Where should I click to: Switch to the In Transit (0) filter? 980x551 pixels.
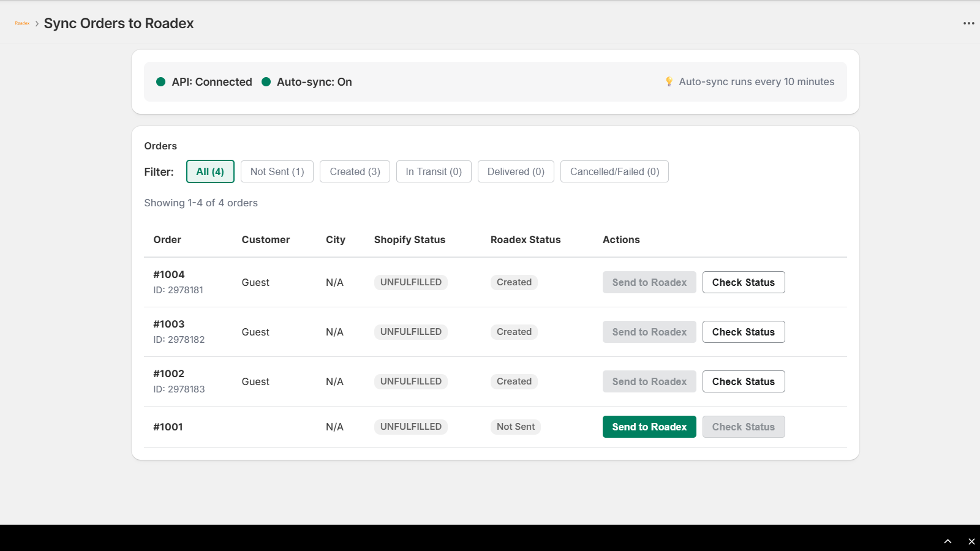434,171
